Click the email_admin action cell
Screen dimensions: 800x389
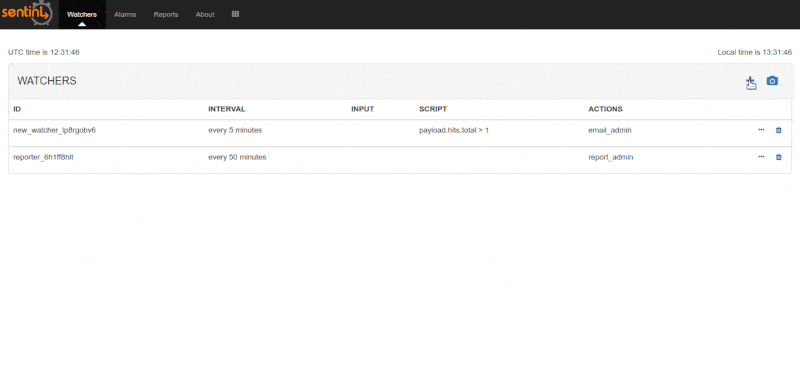pos(610,130)
